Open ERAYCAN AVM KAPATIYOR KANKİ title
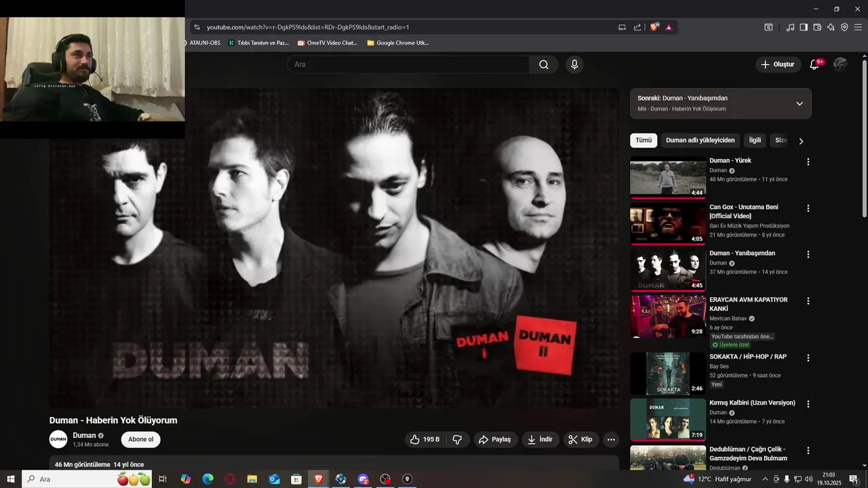This screenshot has width=868, height=488. [x=749, y=304]
